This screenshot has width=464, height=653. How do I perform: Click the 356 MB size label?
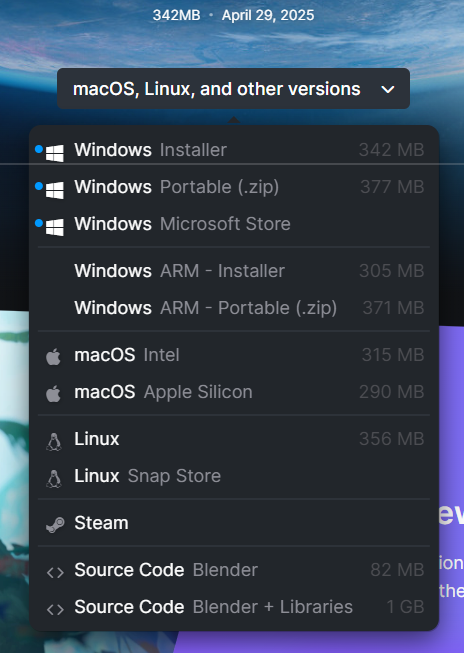pos(392,439)
